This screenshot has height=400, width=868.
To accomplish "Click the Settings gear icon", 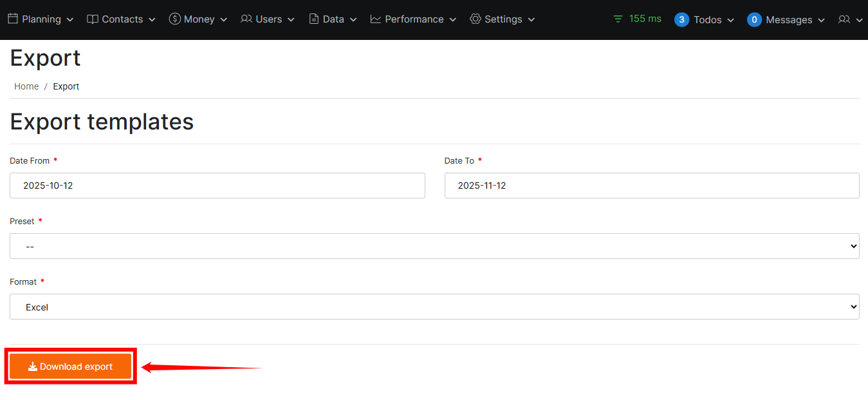I will 475,19.
